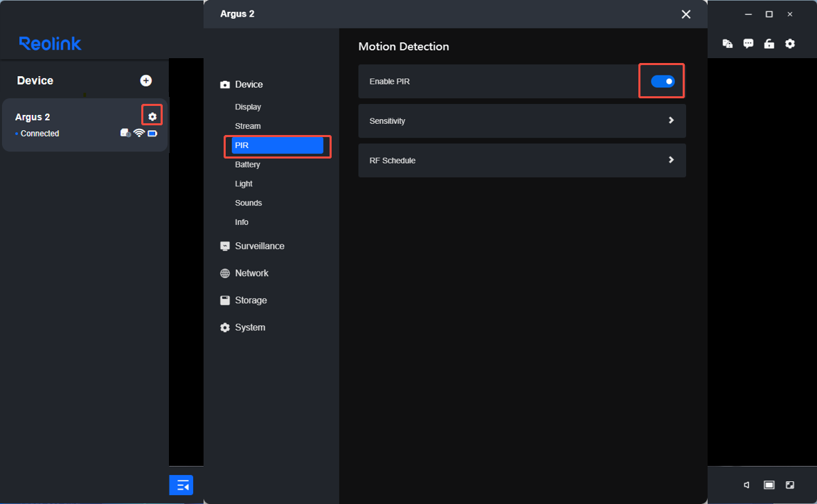The image size is (817, 504).
Task: Collapse the device list panel button
Action: pyautogui.click(x=181, y=485)
